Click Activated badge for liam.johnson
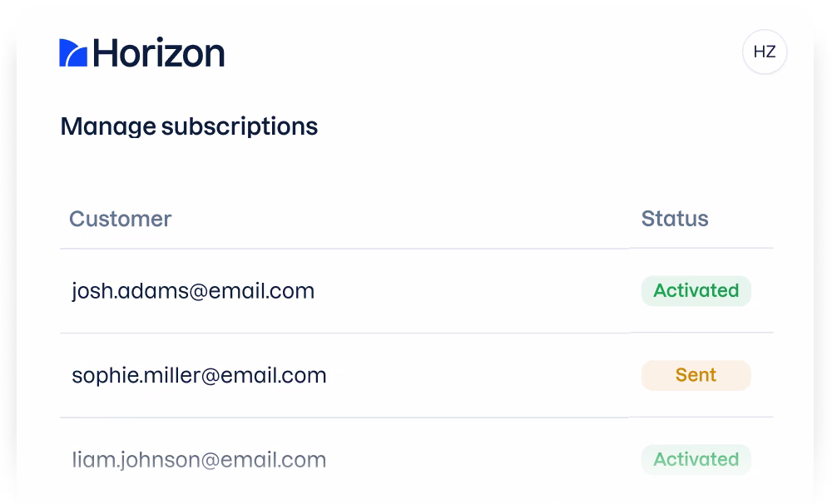The width and height of the screenshot is (832, 504). pos(696,459)
